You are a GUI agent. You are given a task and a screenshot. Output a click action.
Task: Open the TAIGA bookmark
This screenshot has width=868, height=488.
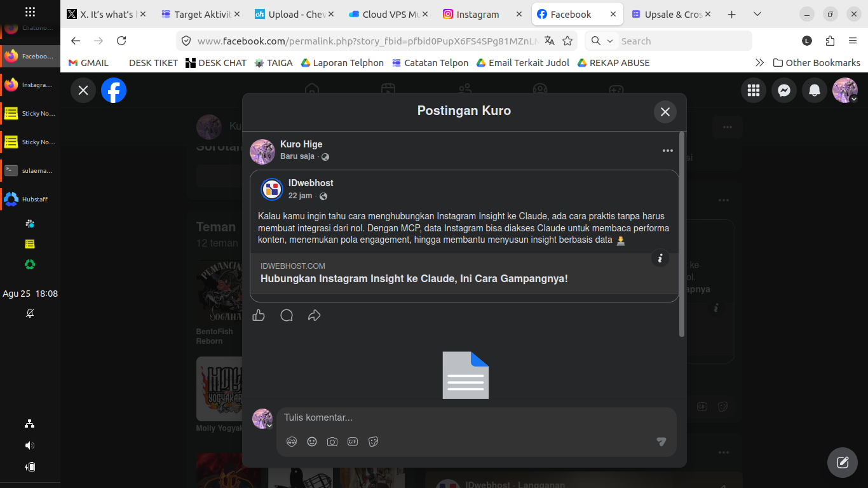(274, 63)
